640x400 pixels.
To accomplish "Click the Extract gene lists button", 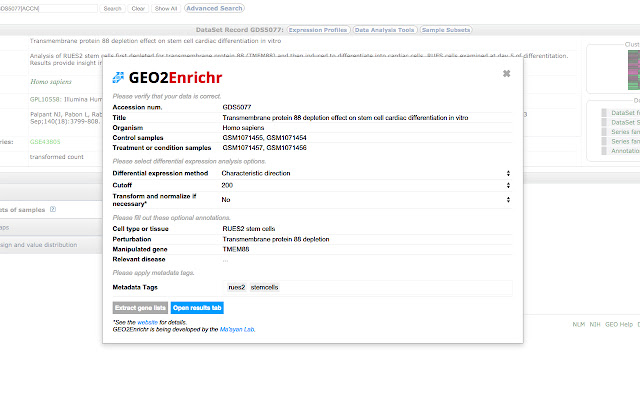I will click(140, 308).
